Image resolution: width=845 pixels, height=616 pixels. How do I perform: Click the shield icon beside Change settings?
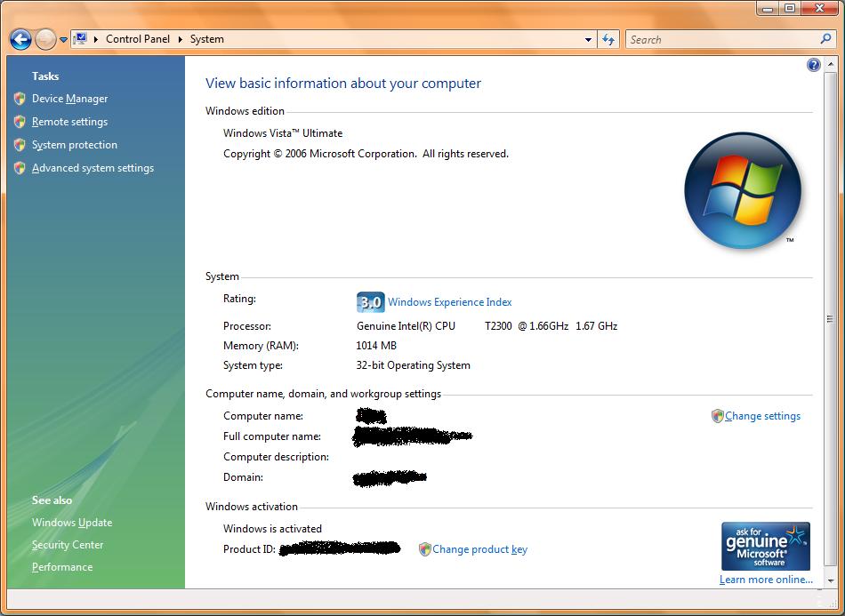coord(717,416)
